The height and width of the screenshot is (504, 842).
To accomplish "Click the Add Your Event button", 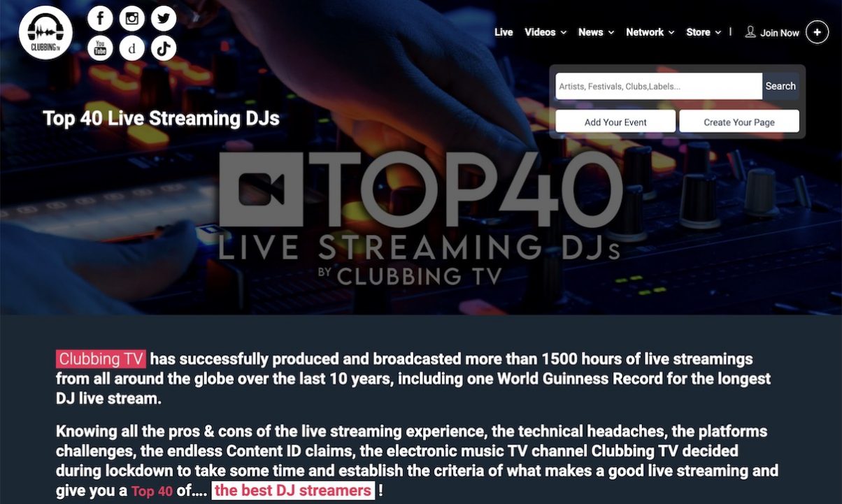I will [615, 121].
